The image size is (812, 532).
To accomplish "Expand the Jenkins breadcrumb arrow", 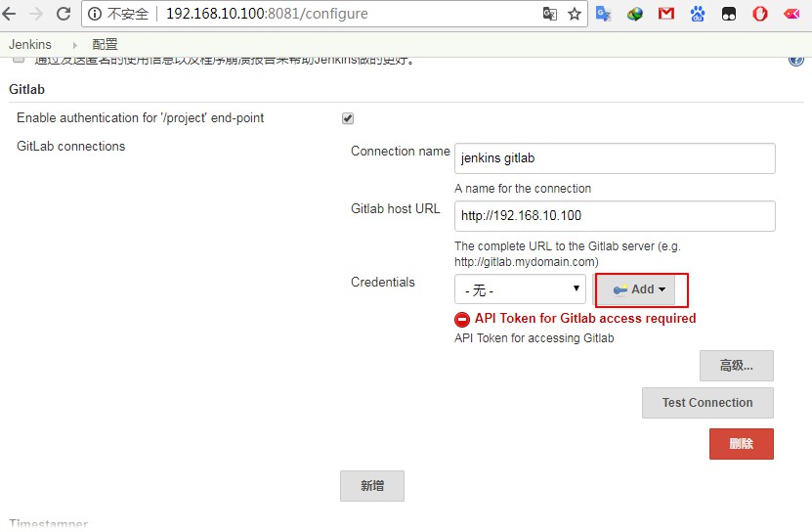I will (74, 45).
